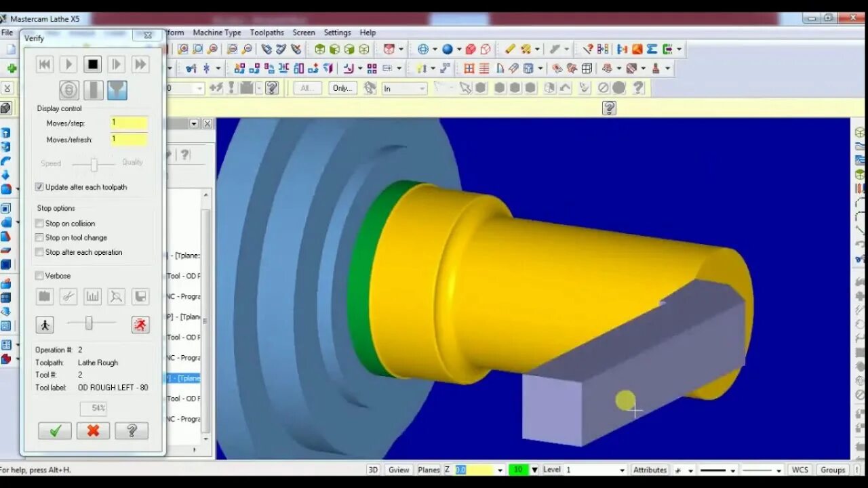
Task: Open the operations manager panel dropdown arrow
Action: (194, 123)
